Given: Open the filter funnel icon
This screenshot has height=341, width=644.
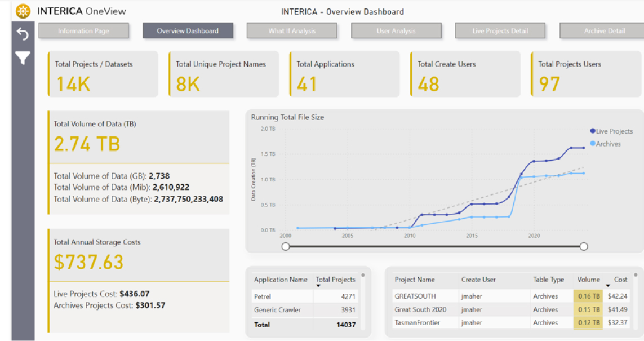Looking at the screenshot, I should [x=23, y=58].
